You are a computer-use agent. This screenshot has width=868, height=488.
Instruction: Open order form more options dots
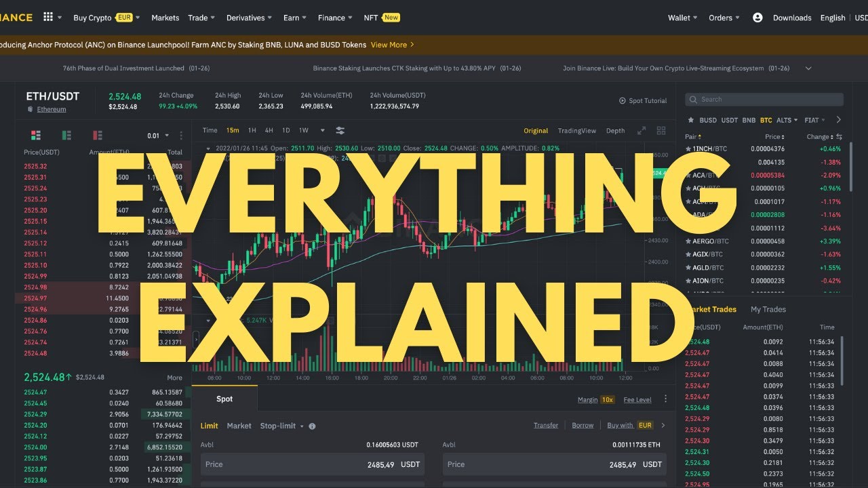(x=666, y=399)
